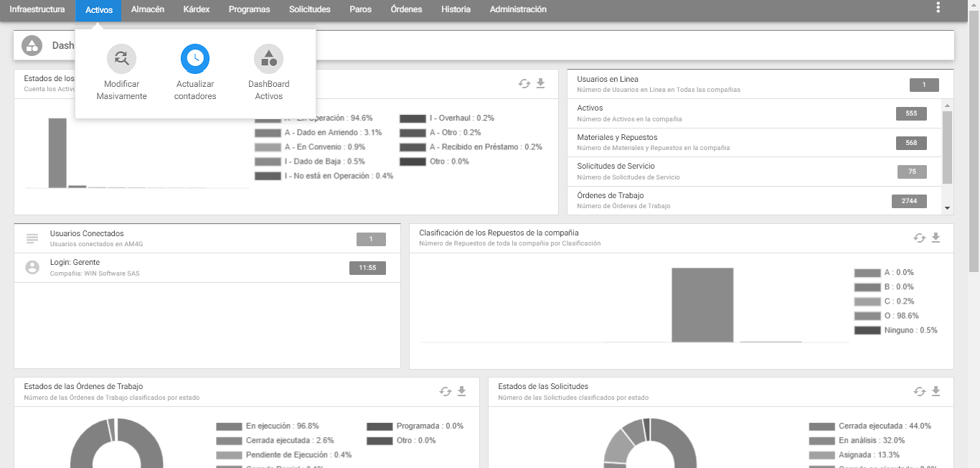
Task: Click 'Compañía: WIN Software SAS' text
Action: tap(95, 273)
